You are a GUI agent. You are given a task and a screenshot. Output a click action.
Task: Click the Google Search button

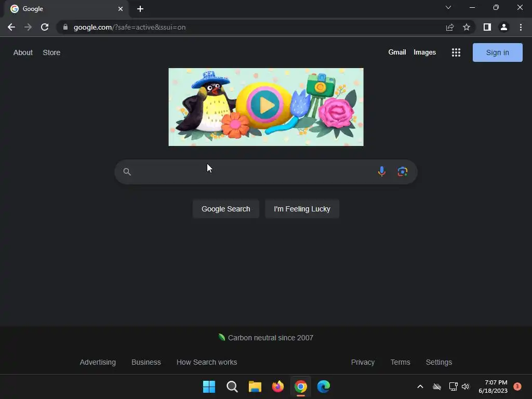point(225,209)
